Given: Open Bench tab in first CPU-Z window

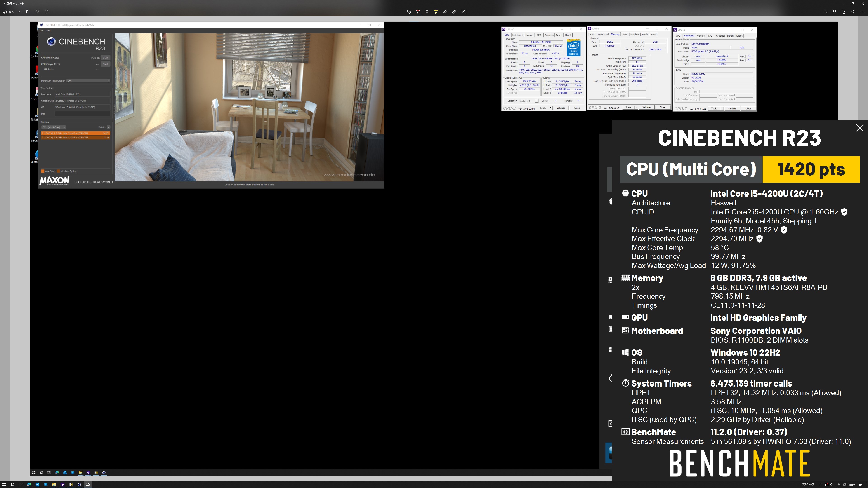Looking at the screenshot, I should coord(559,35).
